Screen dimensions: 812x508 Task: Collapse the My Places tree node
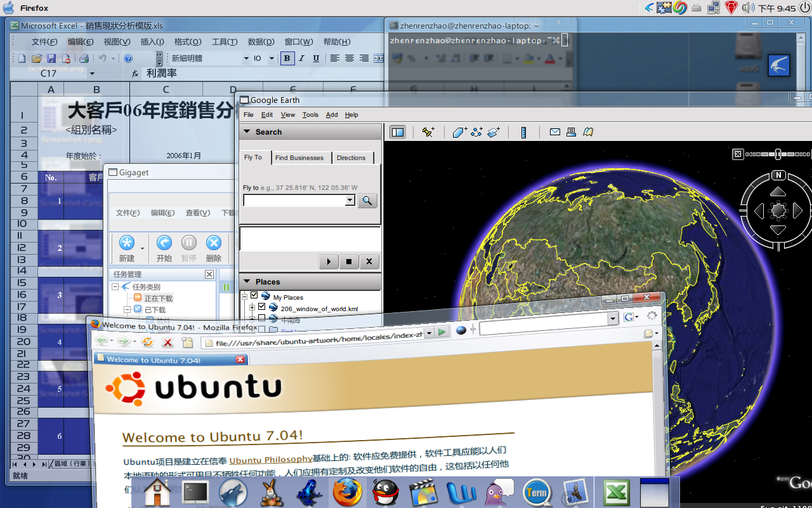[x=244, y=295]
